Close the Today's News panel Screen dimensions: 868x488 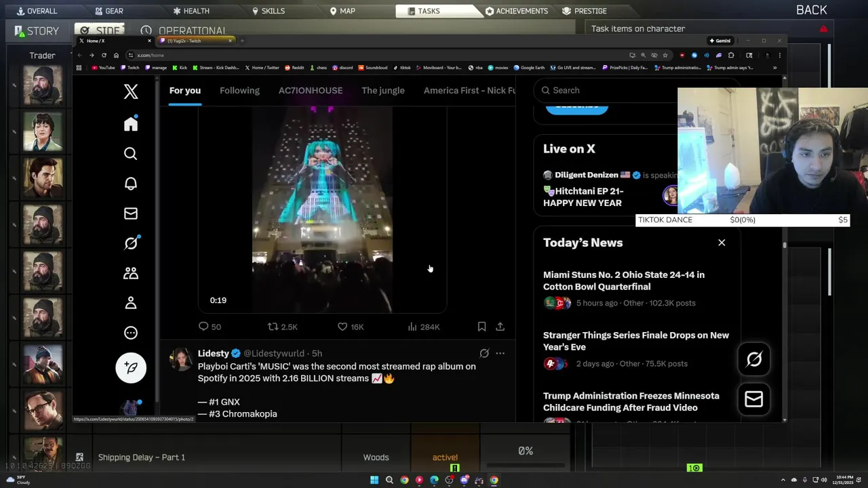pyautogui.click(x=722, y=243)
